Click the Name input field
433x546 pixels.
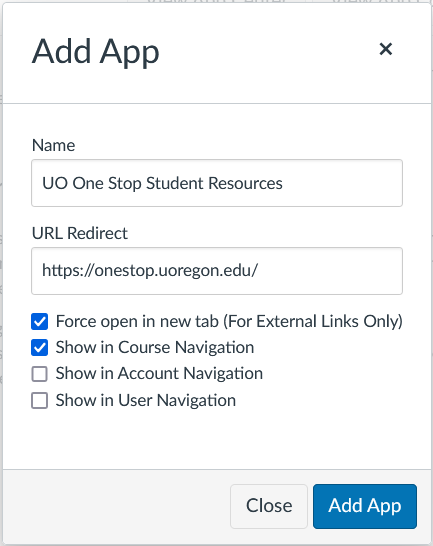pos(217,183)
